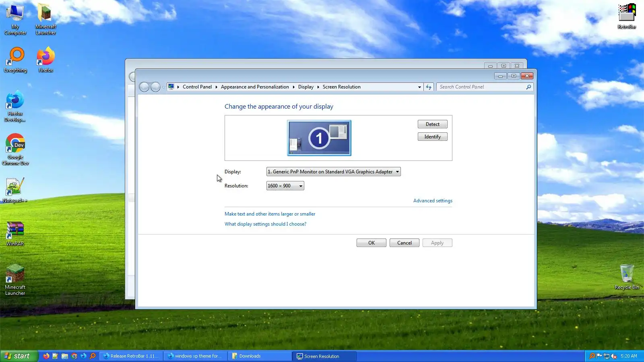Refresh the Screen Resolution address bar
The height and width of the screenshot is (362, 644).
coord(429,87)
